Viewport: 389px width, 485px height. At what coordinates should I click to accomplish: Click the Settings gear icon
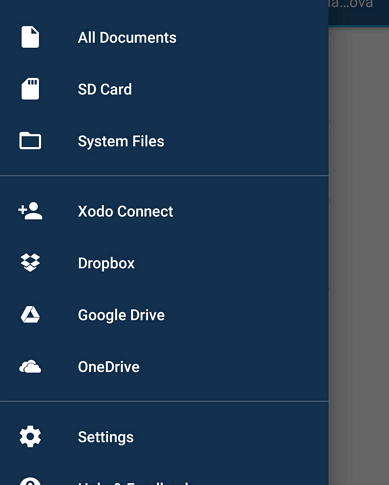point(30,436)
